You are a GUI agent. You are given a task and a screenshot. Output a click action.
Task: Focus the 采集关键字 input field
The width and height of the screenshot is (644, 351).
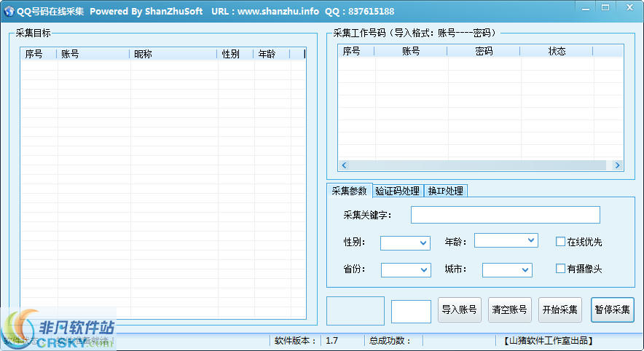tap(505, 215)
